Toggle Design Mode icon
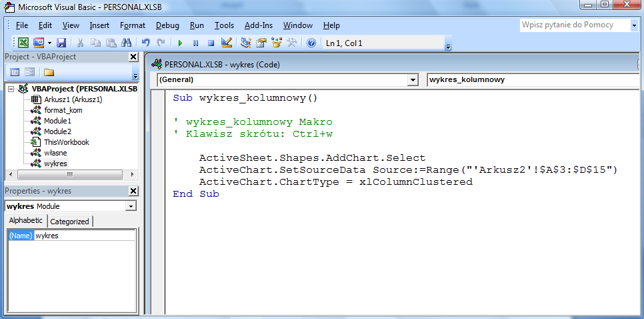This screenshot has height=319, width=644. (226, 43)
